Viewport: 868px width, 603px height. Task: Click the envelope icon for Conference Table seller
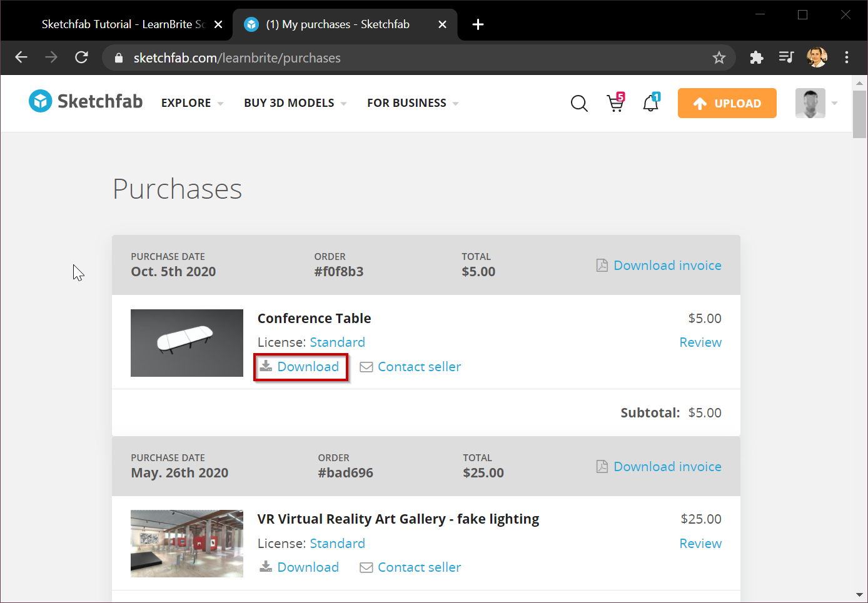(366, 367)
